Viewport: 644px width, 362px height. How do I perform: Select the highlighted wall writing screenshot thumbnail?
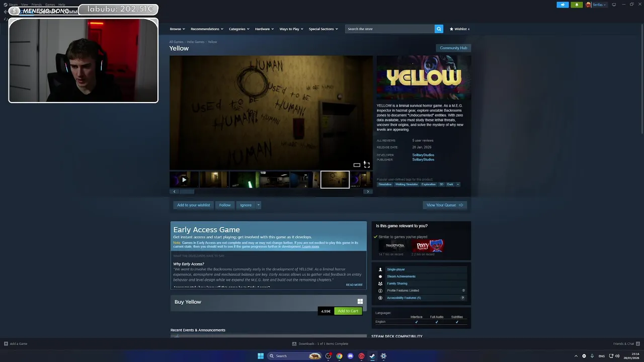point(335,179)
